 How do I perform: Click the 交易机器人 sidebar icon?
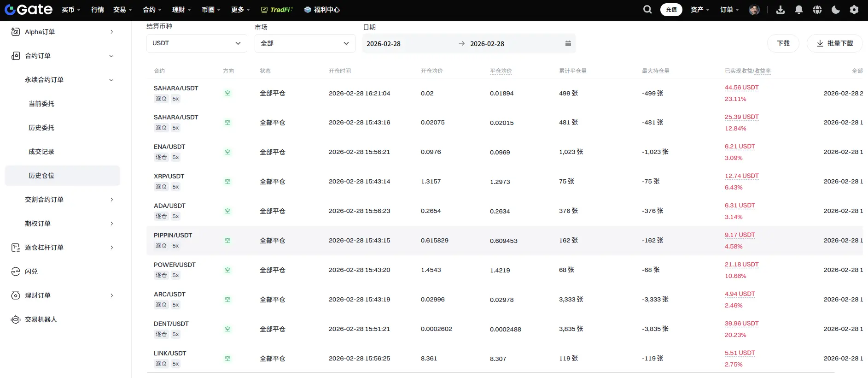(16, 319)
